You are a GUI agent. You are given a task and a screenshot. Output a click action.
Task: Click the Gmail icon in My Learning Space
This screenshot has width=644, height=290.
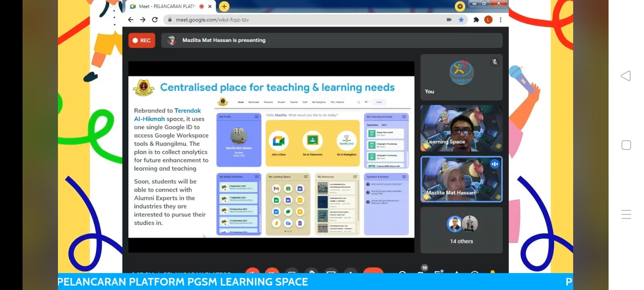(x=276, y=188)
